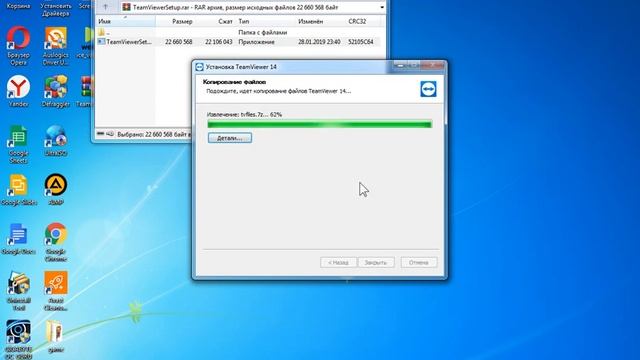Open the Auslogics Driver Updater shortcut
This screenshot has height=360, width=640.
56,46
